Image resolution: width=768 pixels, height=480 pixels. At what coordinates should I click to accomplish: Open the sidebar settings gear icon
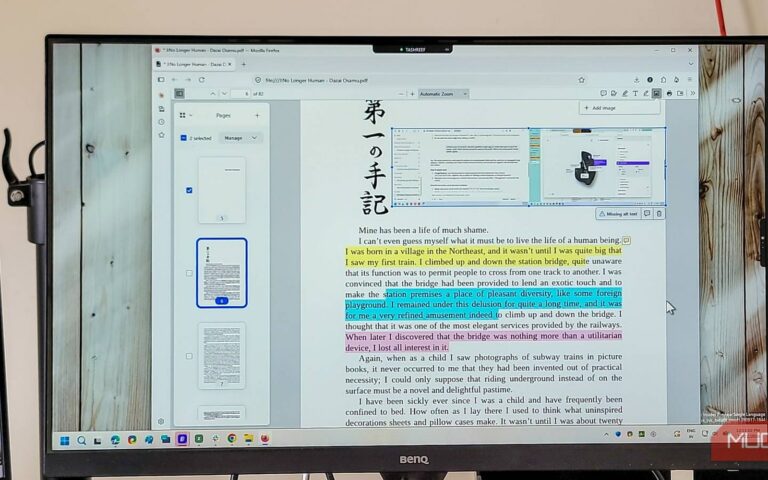click(161, 421)
